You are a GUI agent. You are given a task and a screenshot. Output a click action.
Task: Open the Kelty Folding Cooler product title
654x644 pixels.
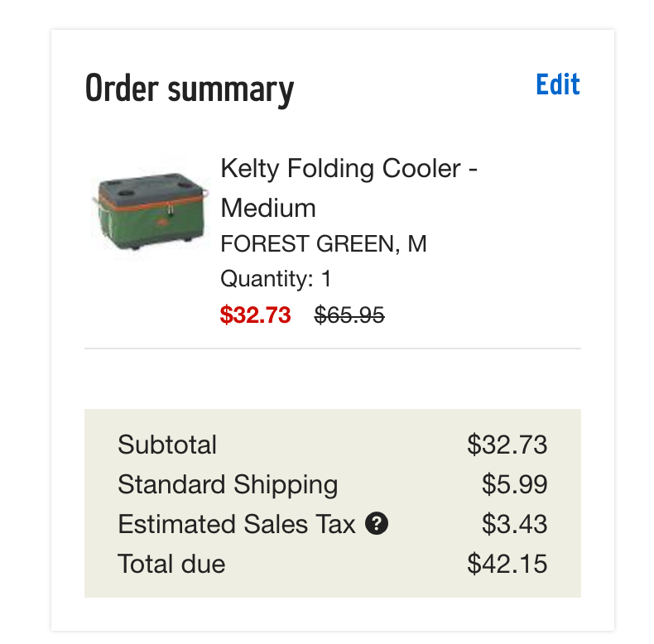(x=349, y=188)
